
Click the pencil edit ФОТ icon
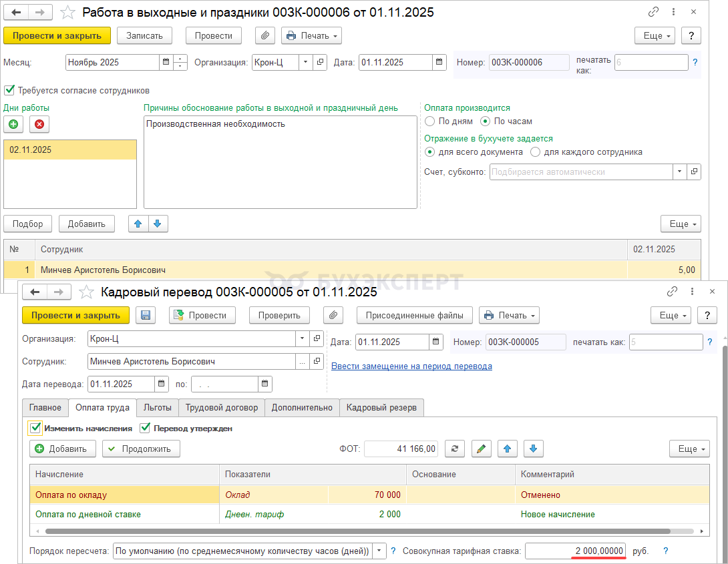481,449
